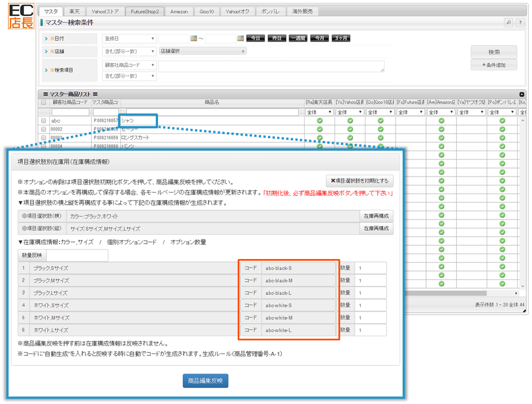Click the vertical scrollbar of product list
Image resolution: width=532 pixels, height=404 pixels.
coord(522,201)
